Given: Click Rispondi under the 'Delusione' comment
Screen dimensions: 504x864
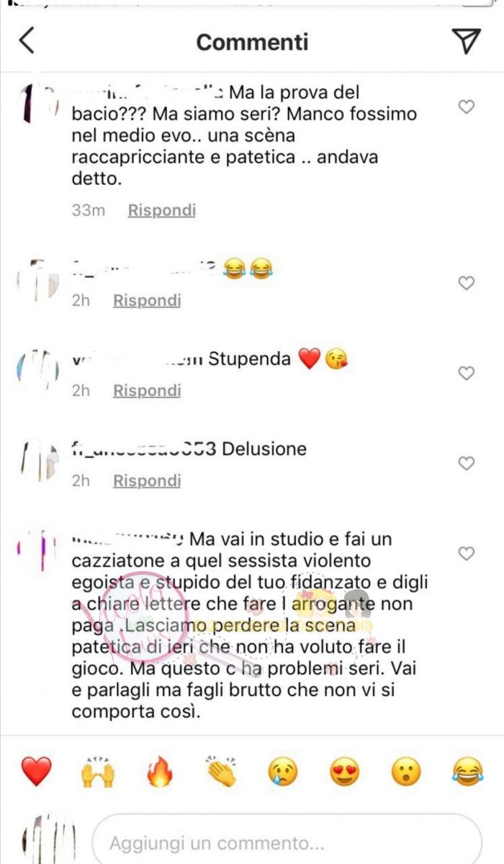Looking at the screenshot, I should [147, 480].
